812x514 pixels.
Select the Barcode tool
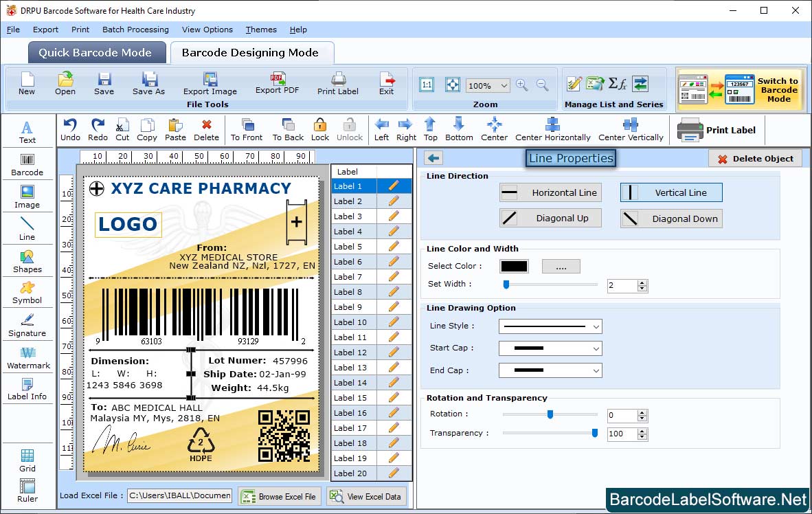[x=27, y=165]
